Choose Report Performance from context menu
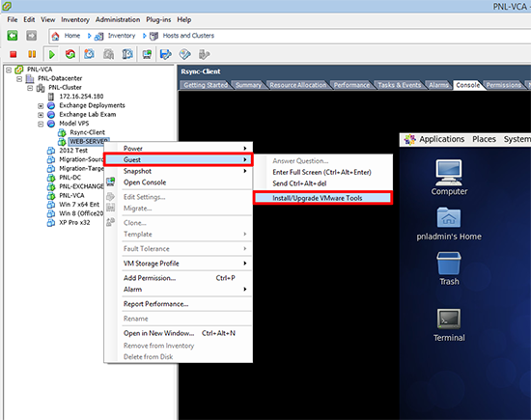Viewport: 531px width, 420px height. tap(179, 304)
